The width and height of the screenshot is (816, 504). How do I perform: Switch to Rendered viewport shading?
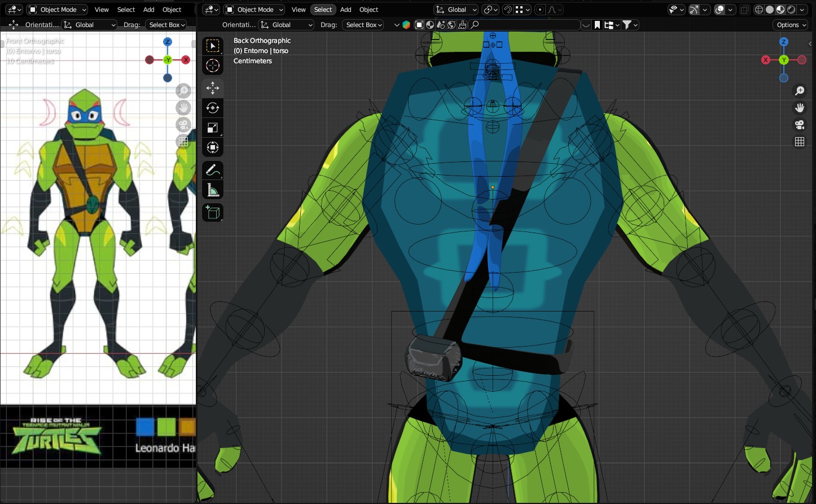[791, 10]
